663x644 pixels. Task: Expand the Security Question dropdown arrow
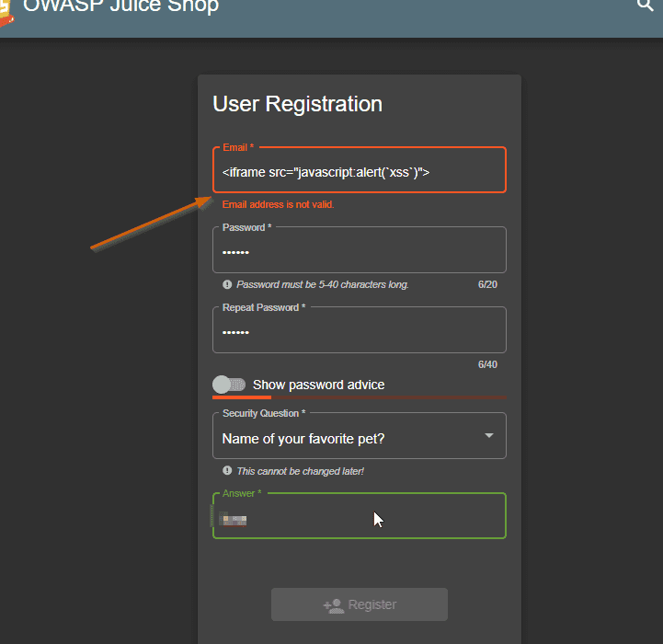488,435
